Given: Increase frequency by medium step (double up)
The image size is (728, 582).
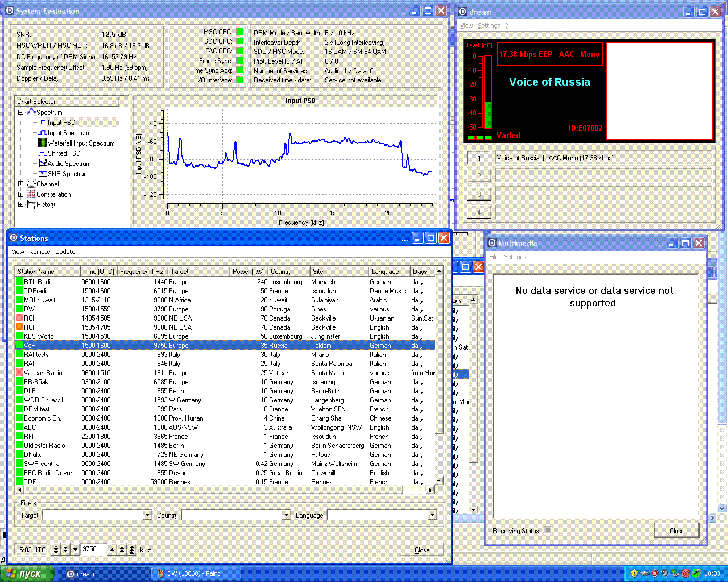Looking at the screenshot, I should click(122, 550).
